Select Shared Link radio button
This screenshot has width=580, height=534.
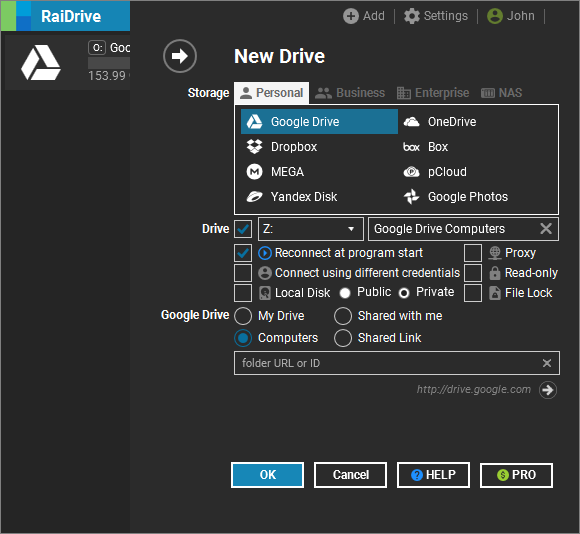[343, 338]
